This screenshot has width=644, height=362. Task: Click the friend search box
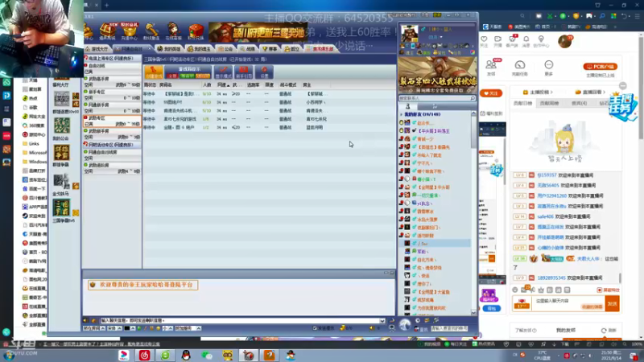pyautogui.click(x=437, y=98)
